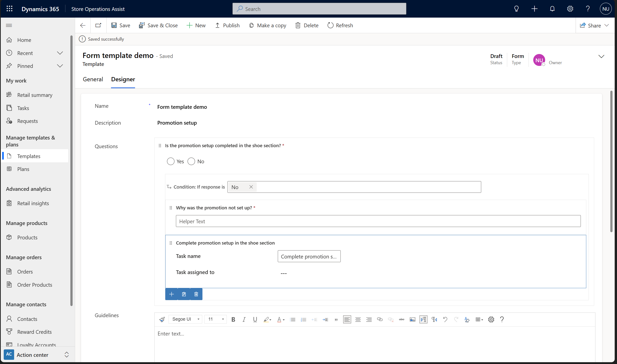This screenshot has height=364, width=617.
Task: Click the Underline formatting icon
Action: point(255,319)
